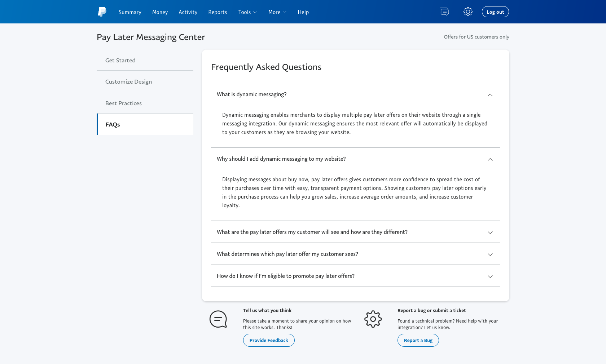Collapse the 'What is dynamic messaging?' chevron

tap(490, 95)
